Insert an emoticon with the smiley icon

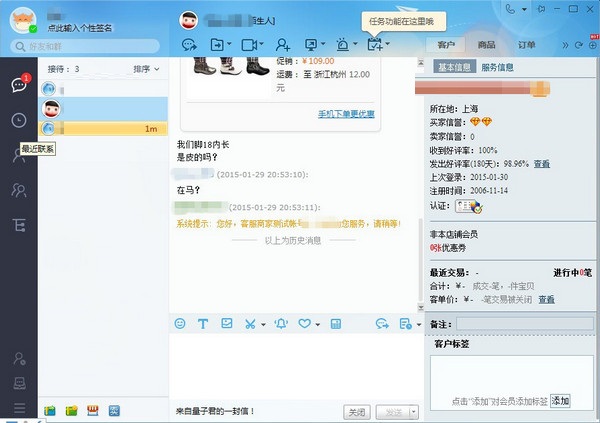pos(180,323)
